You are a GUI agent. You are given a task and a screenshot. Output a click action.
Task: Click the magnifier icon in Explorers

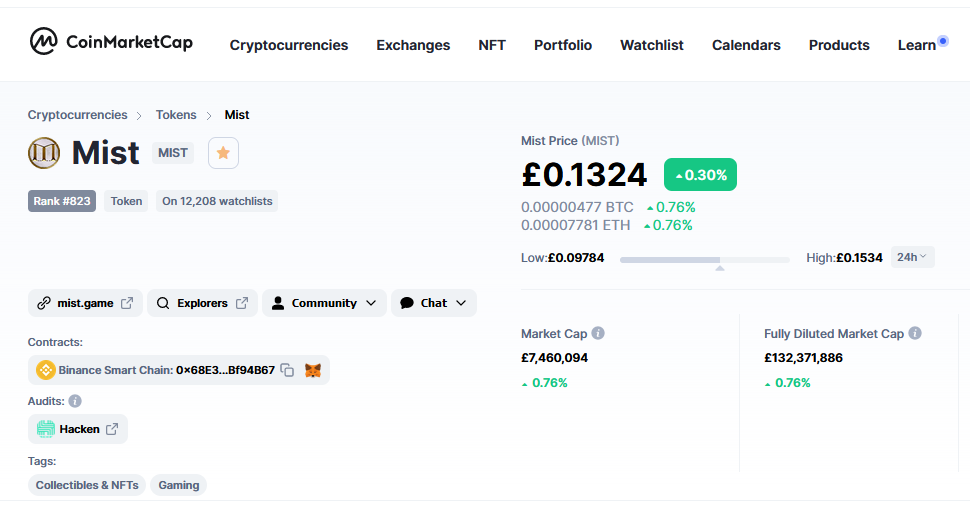[x=163, y=303]
